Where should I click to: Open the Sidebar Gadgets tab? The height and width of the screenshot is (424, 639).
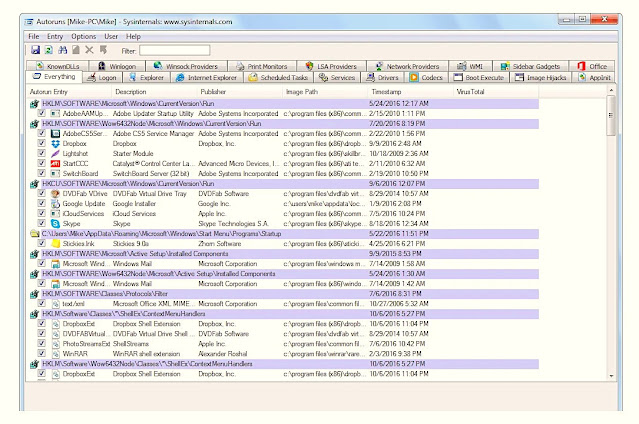pyautogui.click(x=530, y=66)
